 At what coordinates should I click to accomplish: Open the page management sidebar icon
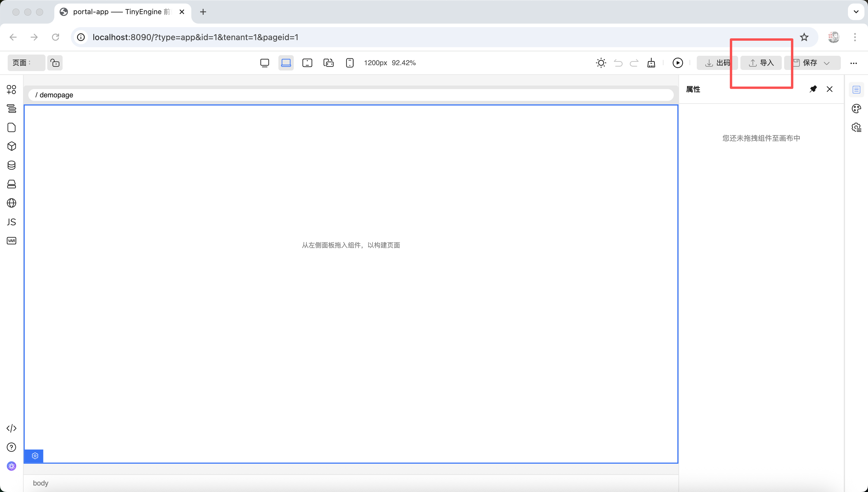(12, 127)
